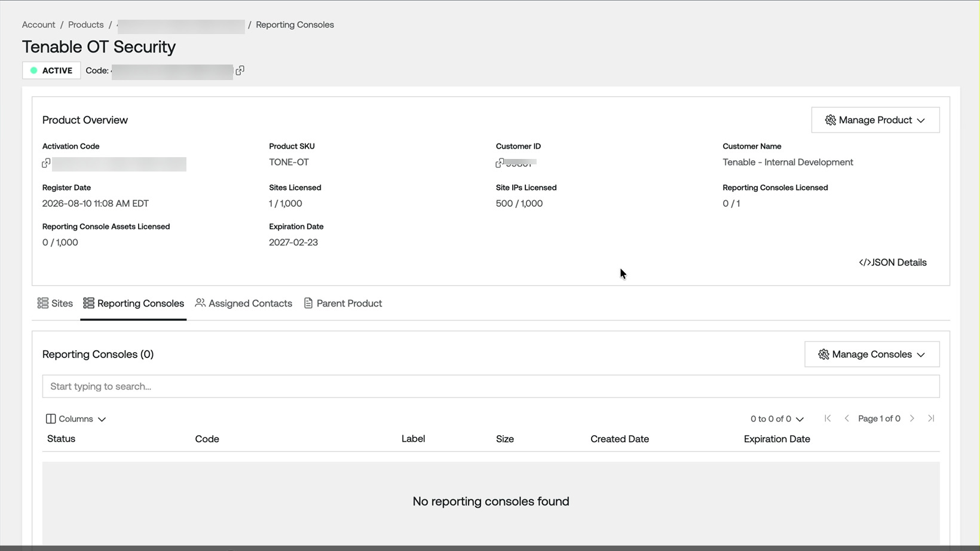
Task: Go to previous page of results
Action: pos(847,418)
